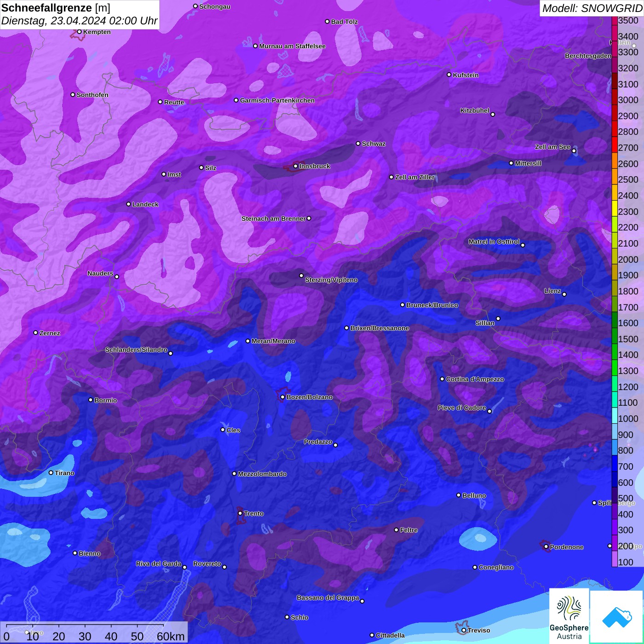
Task: Click the Schwaz location dot
Action: pos(358,144)
